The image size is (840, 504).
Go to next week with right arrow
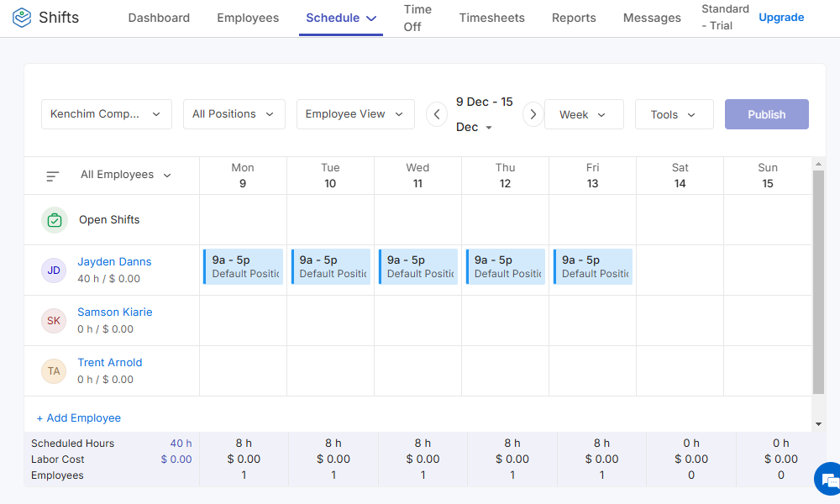click(533, 114)
